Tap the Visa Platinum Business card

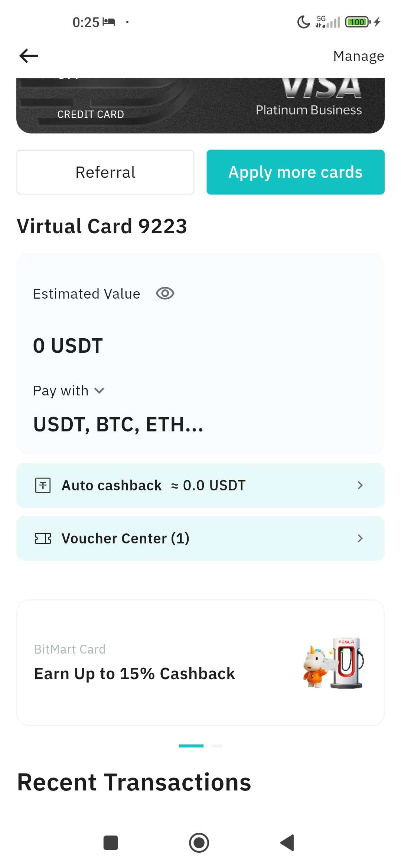(200, 106)
